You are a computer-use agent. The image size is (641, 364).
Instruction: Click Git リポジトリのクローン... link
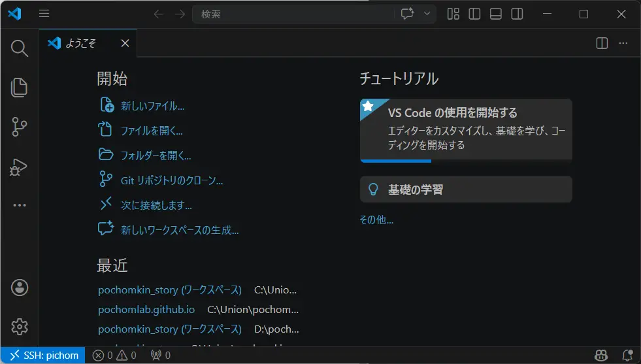(x=172, y=180)
